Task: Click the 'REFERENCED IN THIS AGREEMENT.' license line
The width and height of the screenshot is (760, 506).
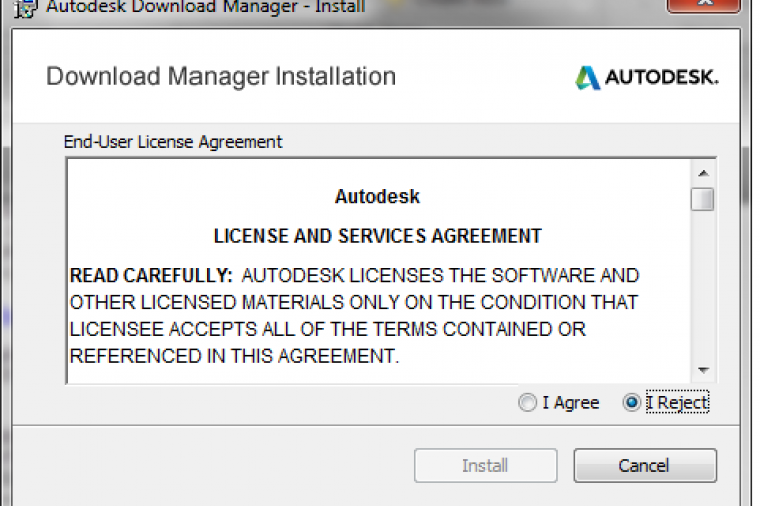Action: (x=234, y=356)
